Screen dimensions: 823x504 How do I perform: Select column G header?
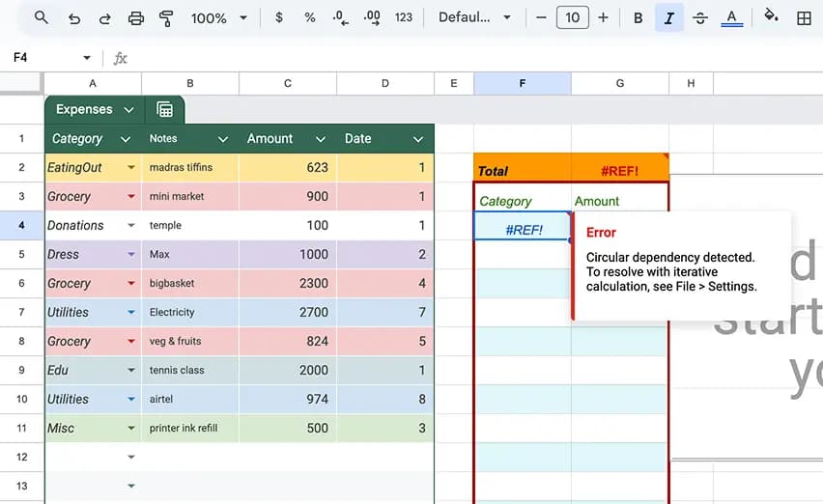coord(620,83)
